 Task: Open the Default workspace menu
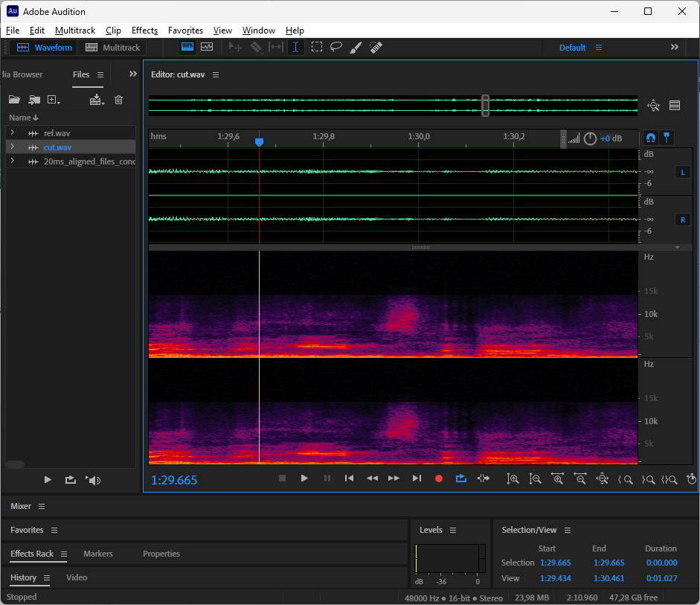[599, 48]
